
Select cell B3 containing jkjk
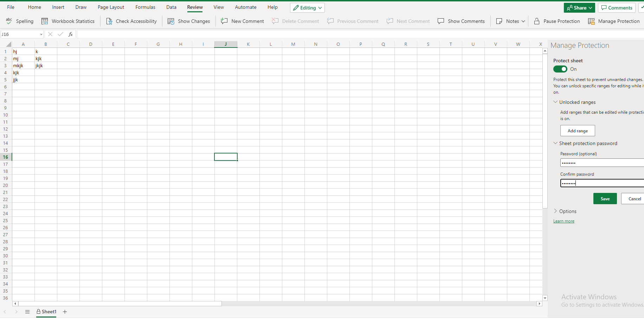coord(46,65)
